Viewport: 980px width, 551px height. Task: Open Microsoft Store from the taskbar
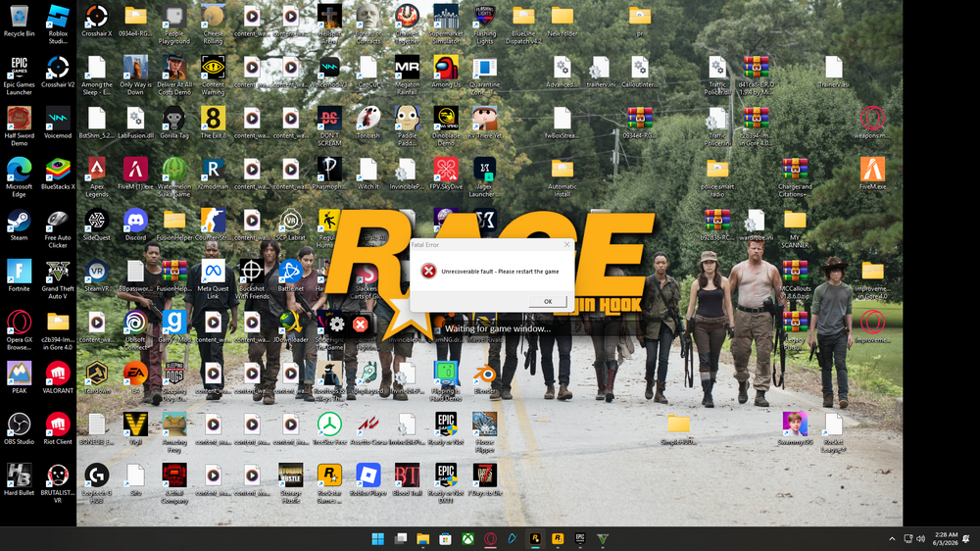pyautogui.click(x=445, y=539)
